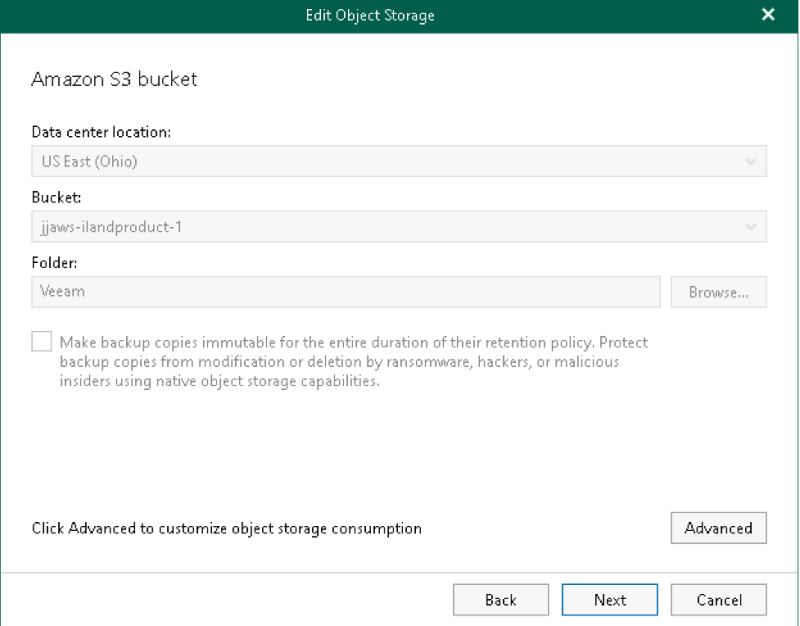
Task: Enable the make backup copies immutable checkbox
Action: click(x=42, y=343)
